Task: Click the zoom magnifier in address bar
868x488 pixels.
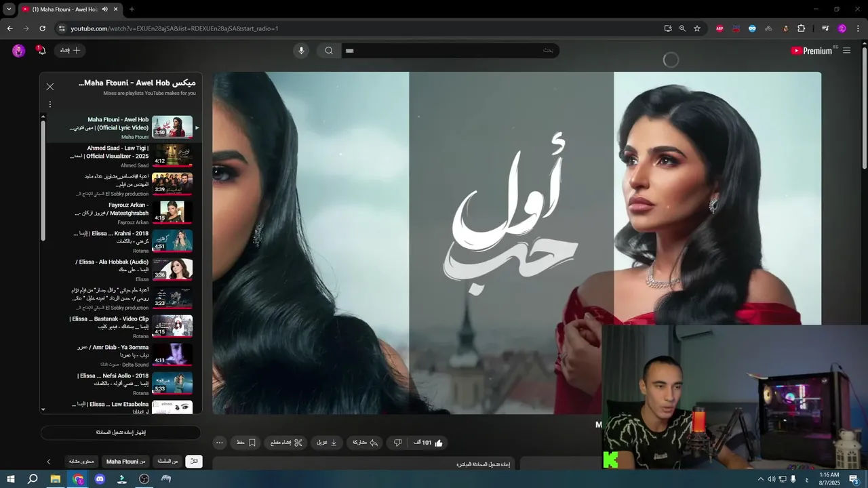Action: (x=682, y=28)
